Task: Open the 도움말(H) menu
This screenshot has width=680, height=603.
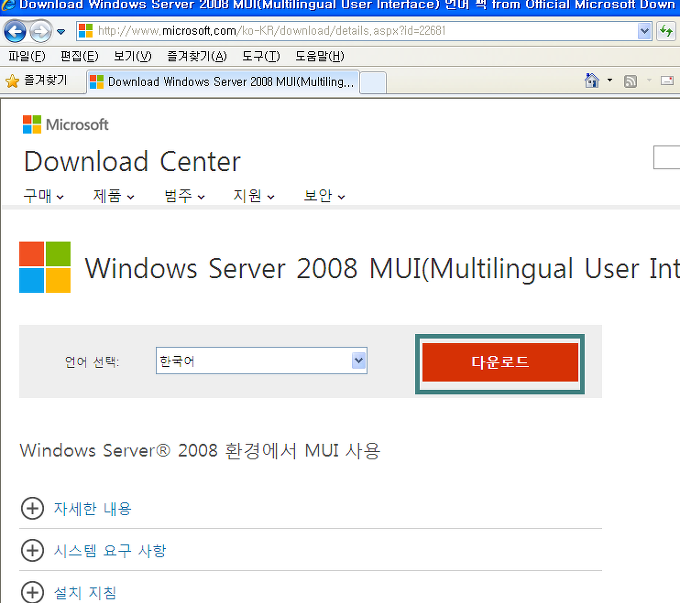Action: tap(320, 56)
